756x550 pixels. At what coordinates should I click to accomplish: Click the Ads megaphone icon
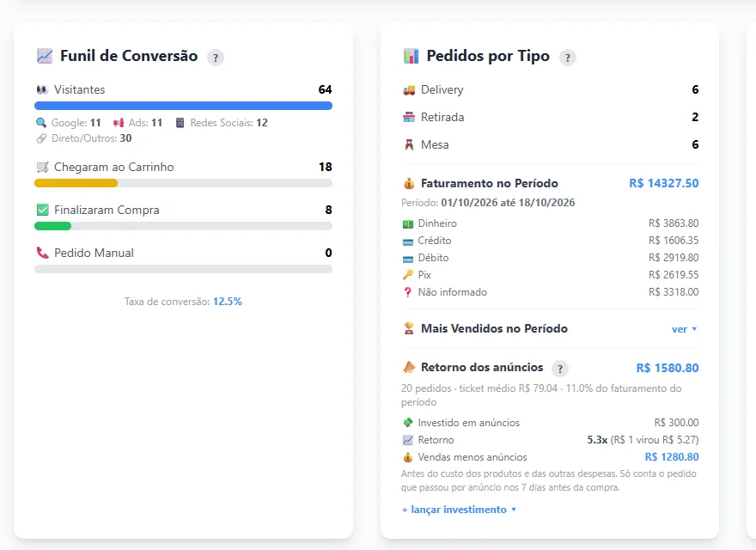119,123
